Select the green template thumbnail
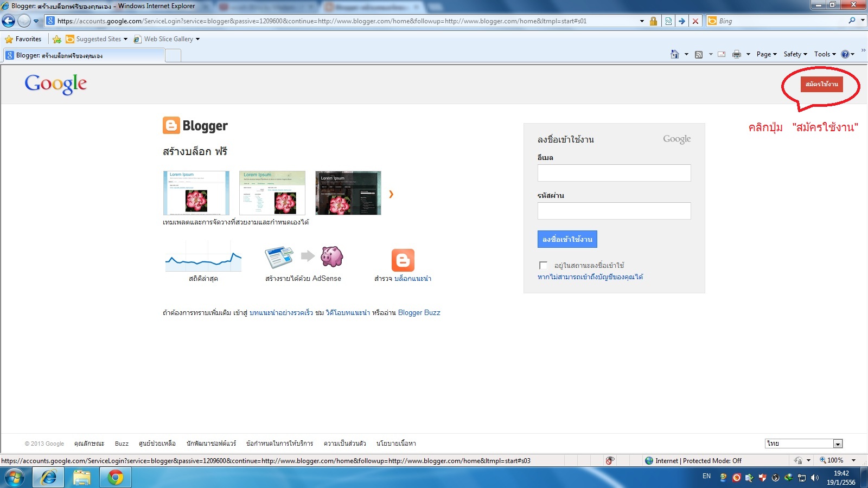 click(272, 193)
